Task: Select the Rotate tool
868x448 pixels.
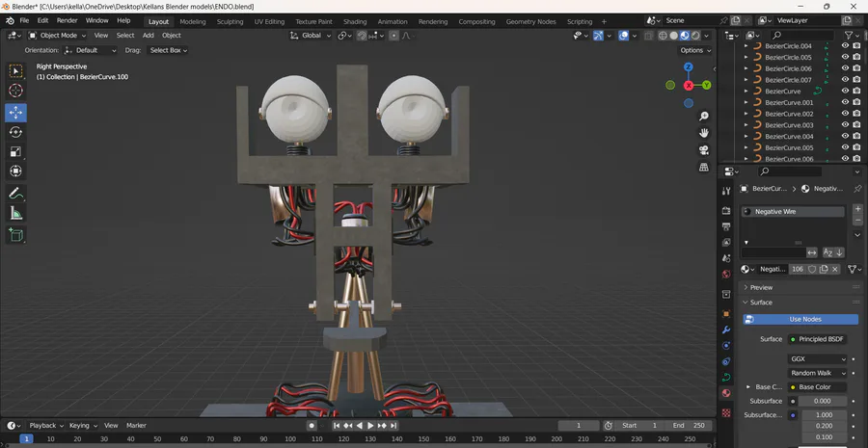Action: click(x=15, y=132)
